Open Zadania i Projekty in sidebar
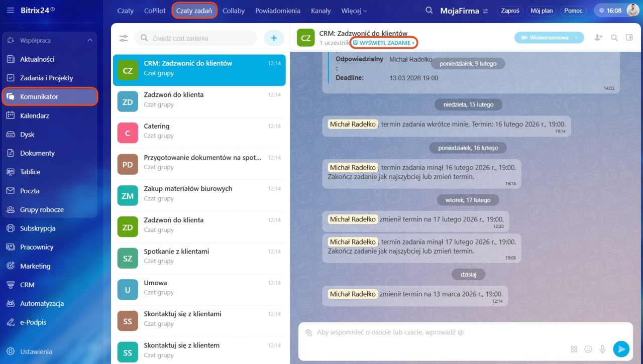The height and width of the screenshot is (364, 643). 49,78
